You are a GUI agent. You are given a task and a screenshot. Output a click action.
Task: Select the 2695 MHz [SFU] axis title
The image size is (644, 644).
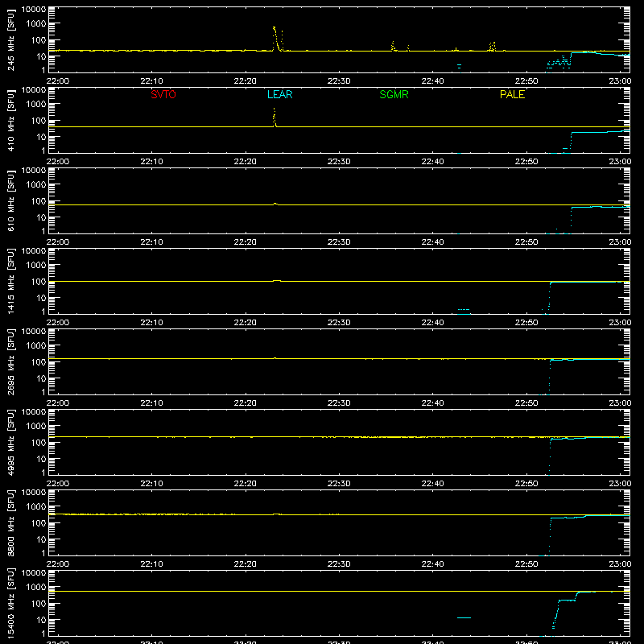[x=10, y=362]
